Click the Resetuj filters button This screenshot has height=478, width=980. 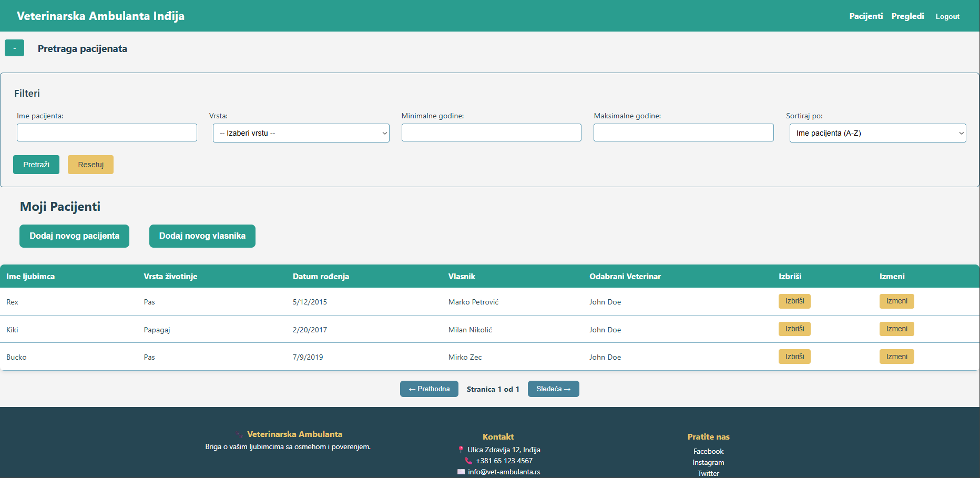click(x=90, y=165)
